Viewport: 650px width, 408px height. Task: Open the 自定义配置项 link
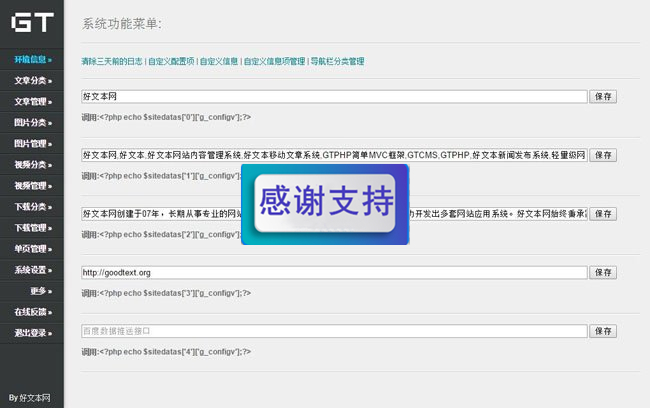[x=171, y=61]
